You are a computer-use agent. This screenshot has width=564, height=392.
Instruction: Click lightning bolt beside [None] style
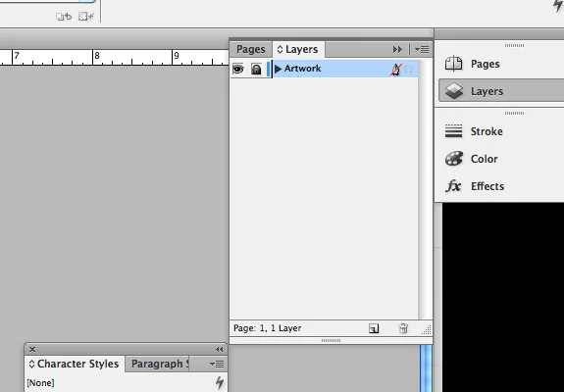coord(220,382)
